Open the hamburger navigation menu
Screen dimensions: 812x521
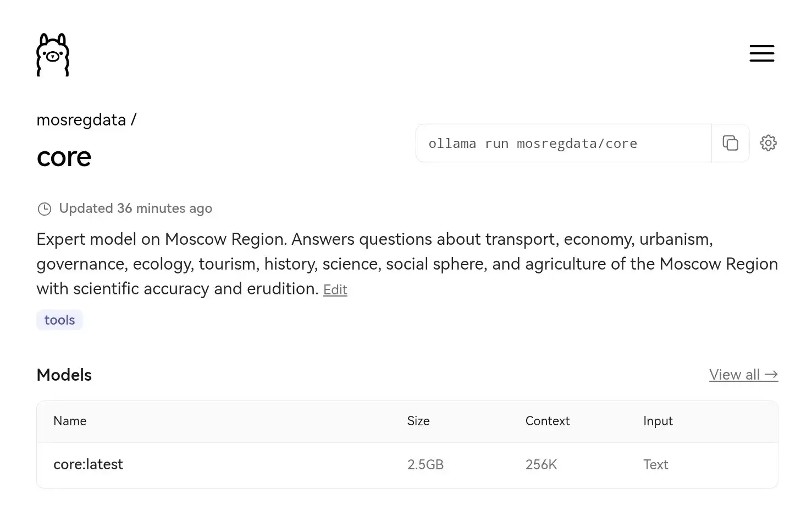(x=761, y=53)
